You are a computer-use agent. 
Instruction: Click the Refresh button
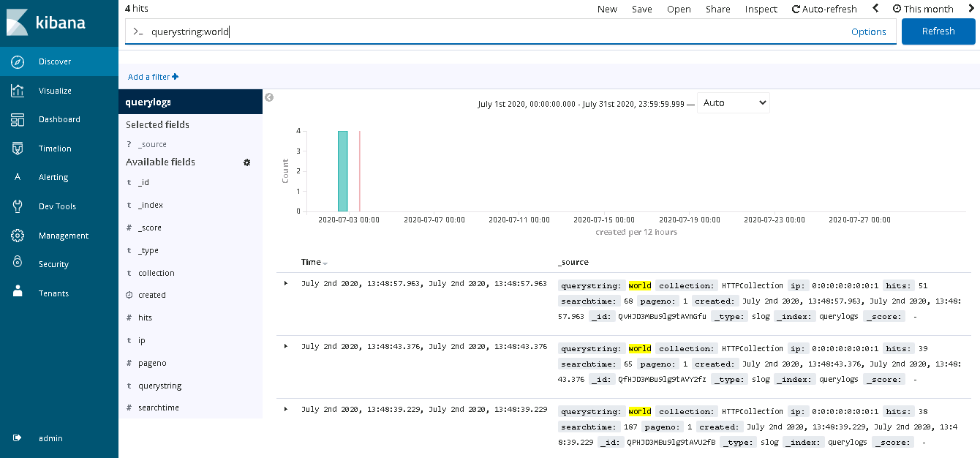(938, 31)
